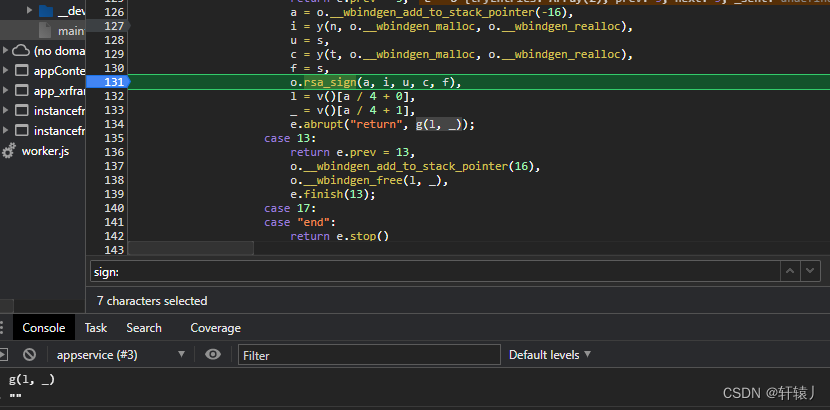The height and width of the screenshot is (410, 830).
Task: Click the blue __dev folder icon
Action: point(46,11)
